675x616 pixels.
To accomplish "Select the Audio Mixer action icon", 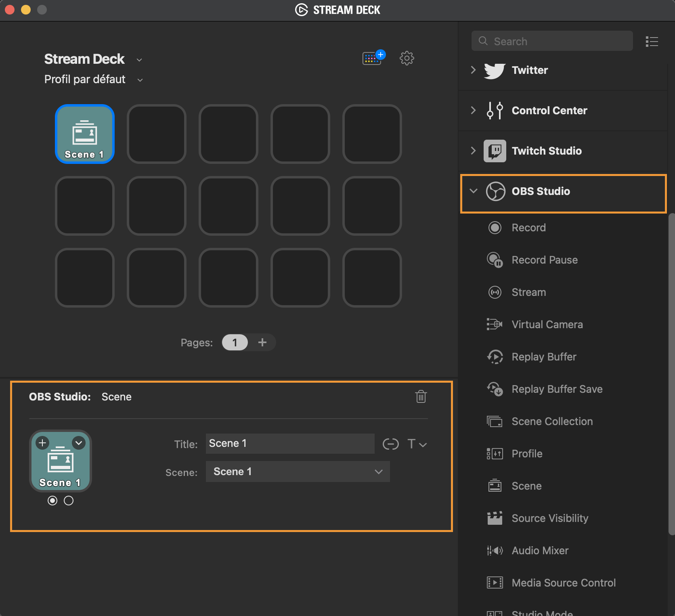I will [x=495, y=551].
